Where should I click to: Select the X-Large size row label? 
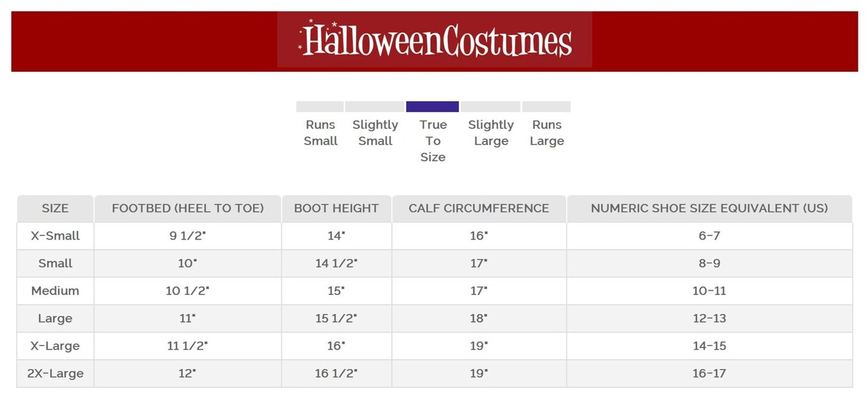[55, 346]
